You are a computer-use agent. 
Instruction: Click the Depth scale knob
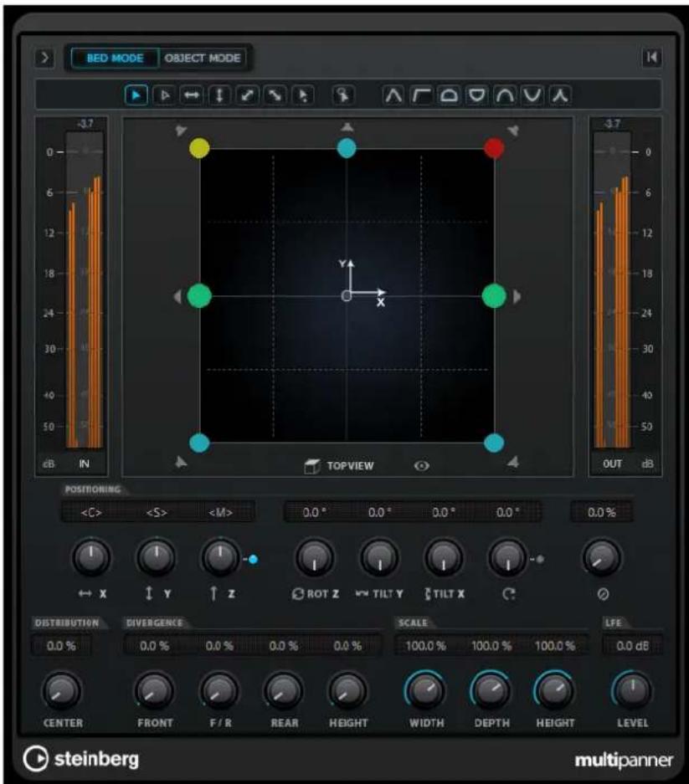pos(491,690)
